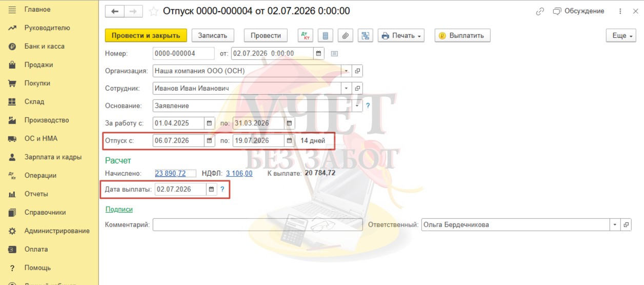Click the Склад grid icon
Screen dimensions: 644x285
coord(12,102)
